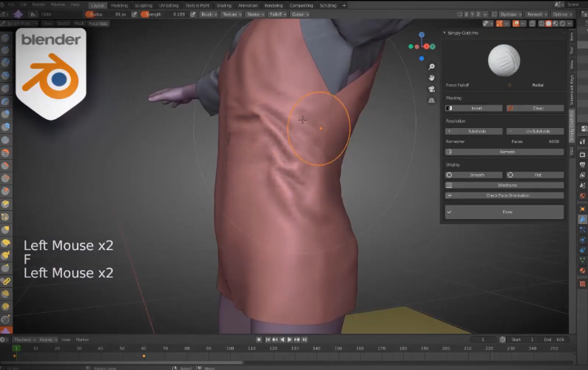Toggle X-ray view icon

(533, 24)
